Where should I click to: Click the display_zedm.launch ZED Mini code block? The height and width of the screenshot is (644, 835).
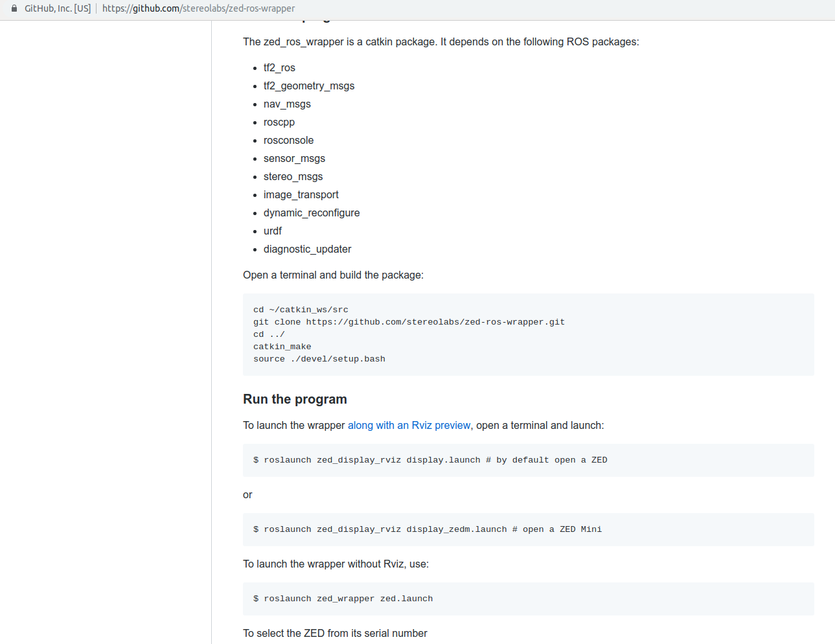pyautogui.click(x=428, y=529)
